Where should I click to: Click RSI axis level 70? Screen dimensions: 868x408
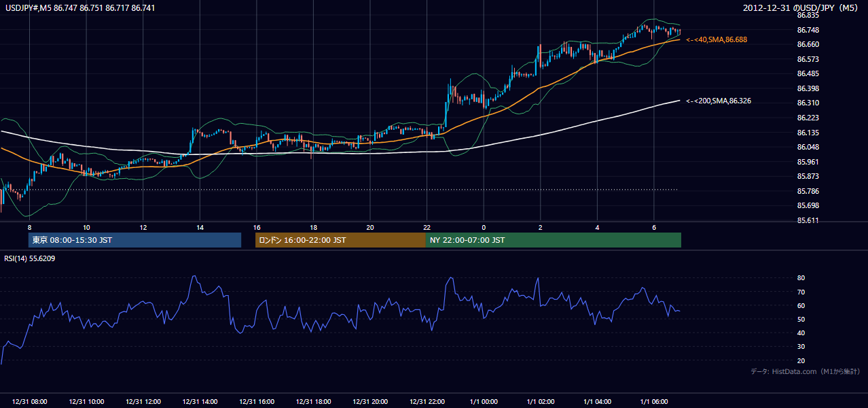(x=801, y=292)
